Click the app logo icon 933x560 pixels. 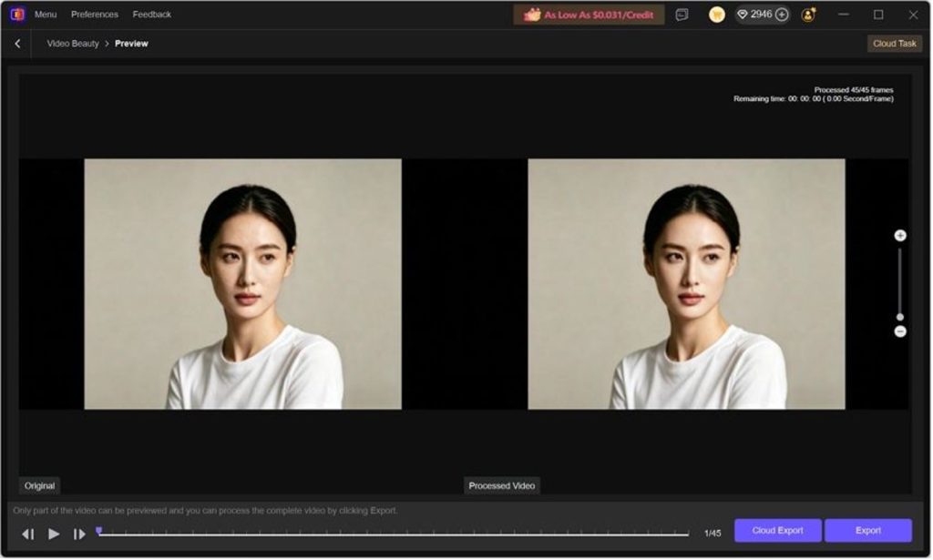[x=17, y=15]
